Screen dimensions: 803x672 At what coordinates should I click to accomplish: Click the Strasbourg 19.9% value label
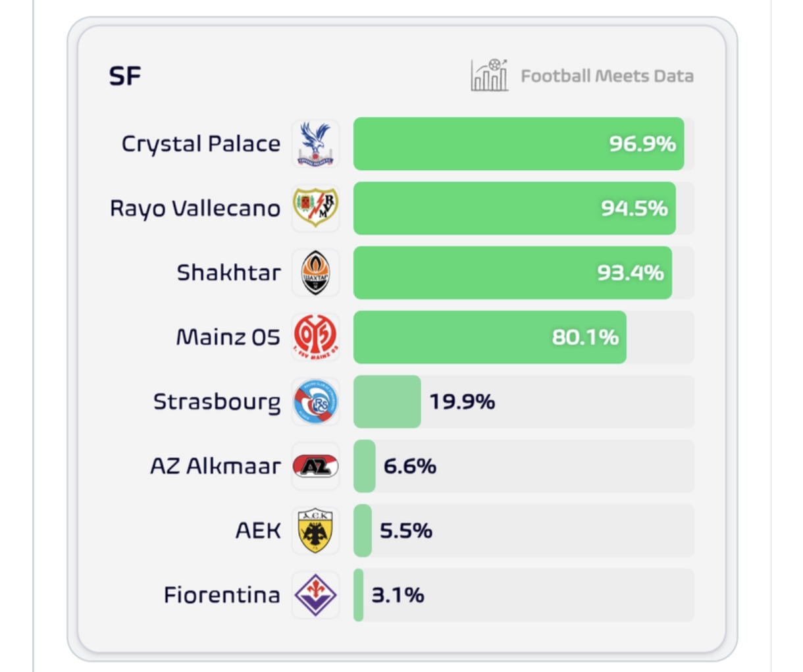click(462, 401)
